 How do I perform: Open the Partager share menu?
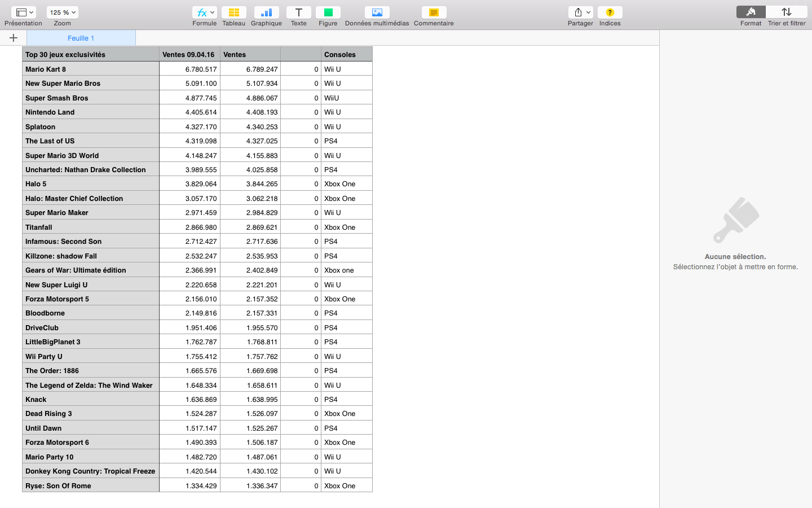tap(580, 12)
